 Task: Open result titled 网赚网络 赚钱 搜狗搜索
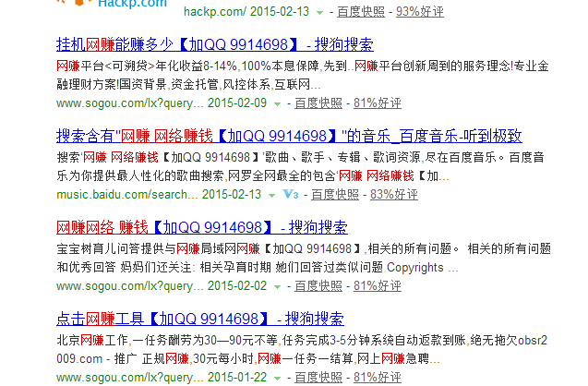[x=202, y=227]
